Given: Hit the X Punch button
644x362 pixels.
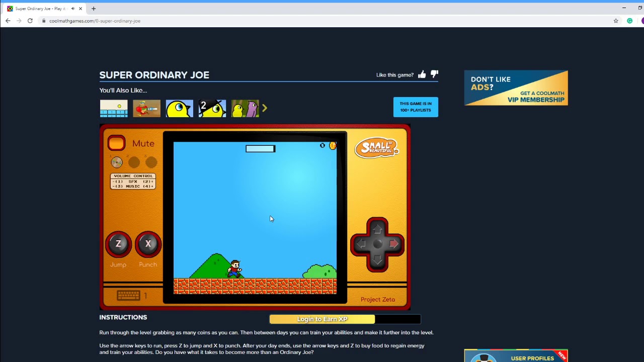Looking at the screenshot, I should tap(148, 244).
